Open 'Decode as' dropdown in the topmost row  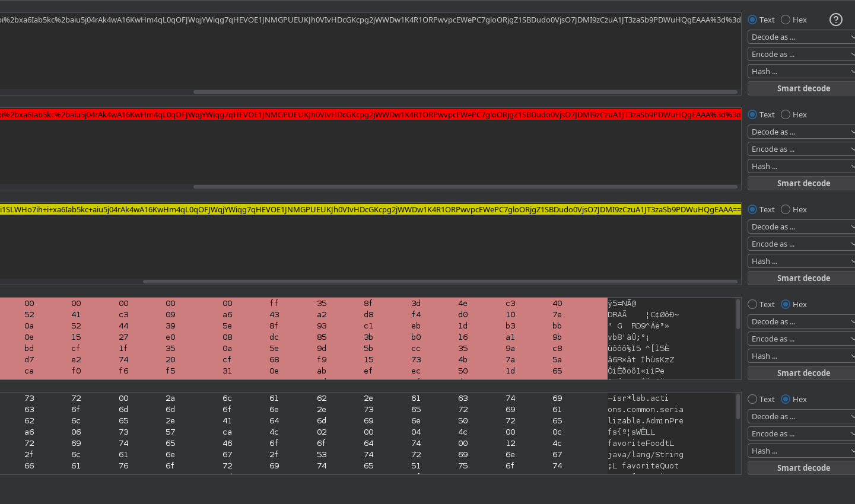(801, 37)
